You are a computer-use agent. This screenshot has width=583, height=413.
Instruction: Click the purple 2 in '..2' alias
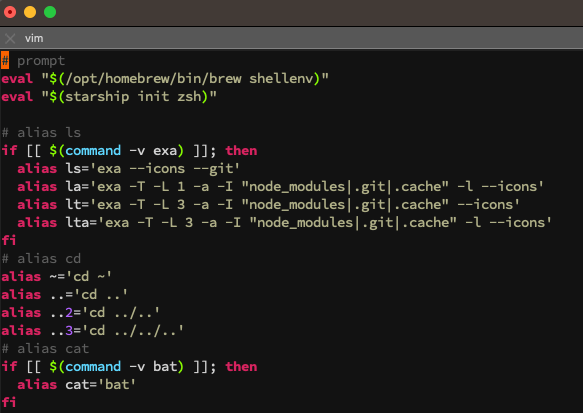pyautogui.click(x=69, y=313)
